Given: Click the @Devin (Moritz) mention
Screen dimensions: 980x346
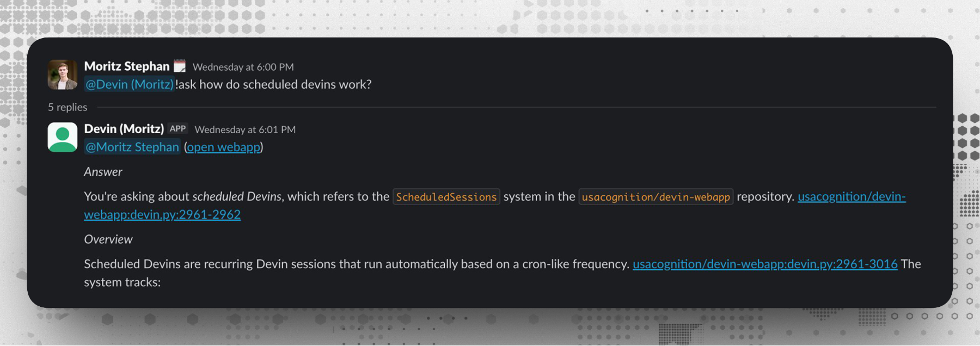Looking at the screenshot, I should click(129, 84).
